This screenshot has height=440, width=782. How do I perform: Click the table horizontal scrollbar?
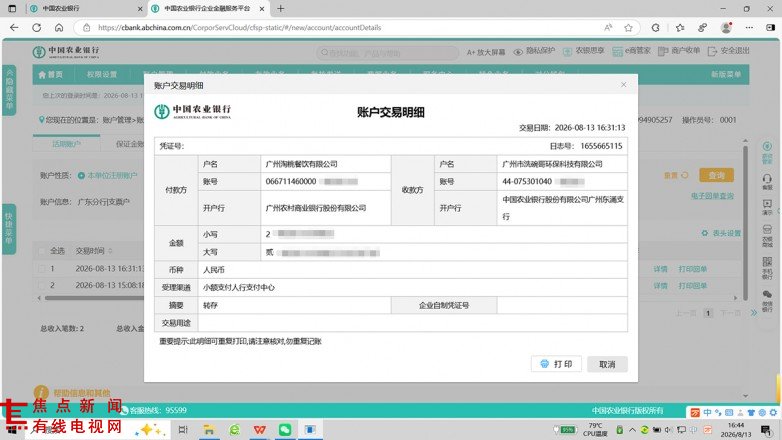(x=95, y=298)
